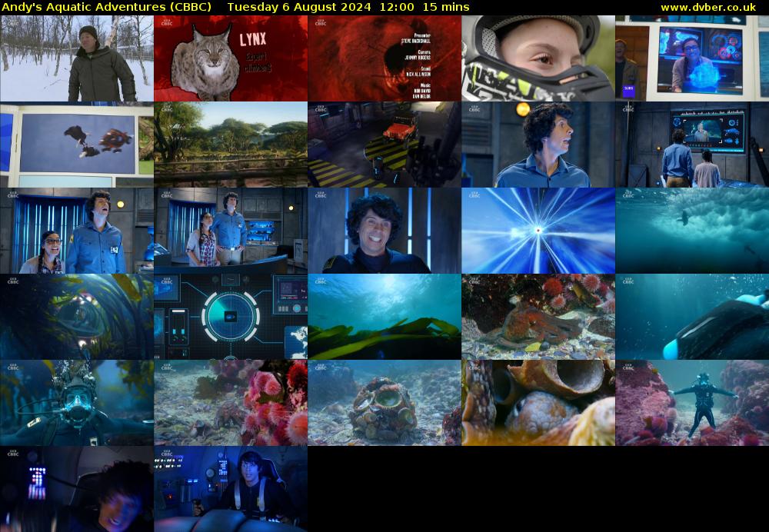Open the circular radar interface thumbnail

(231, 317)
